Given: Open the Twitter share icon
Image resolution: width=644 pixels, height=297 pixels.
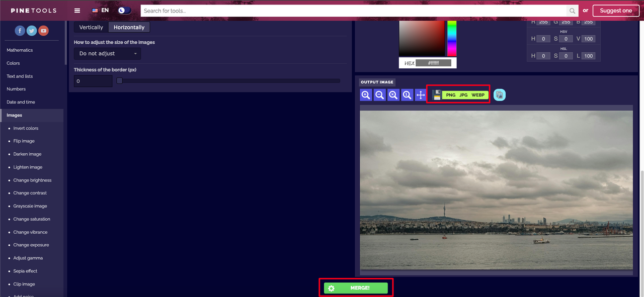Looking at the screenshot, I should pos(32,31).
